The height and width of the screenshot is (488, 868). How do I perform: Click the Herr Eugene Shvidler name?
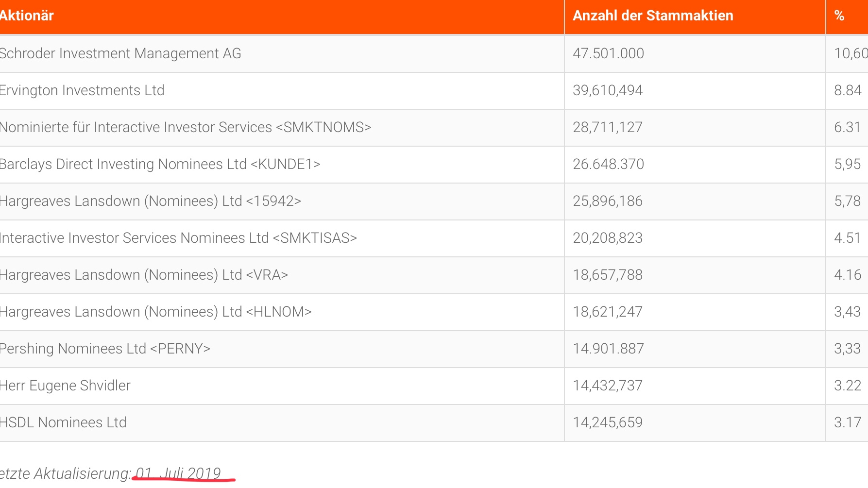(65, 386)
